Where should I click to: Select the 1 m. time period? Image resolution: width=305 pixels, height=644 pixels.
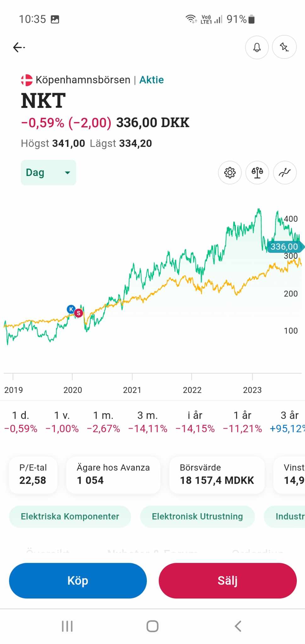coord(103,422)
